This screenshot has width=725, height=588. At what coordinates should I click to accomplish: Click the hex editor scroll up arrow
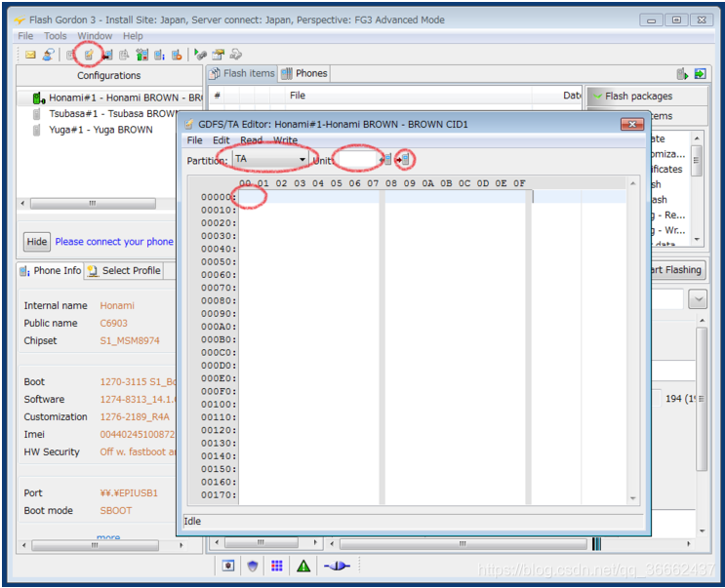(x=632, y=184)
